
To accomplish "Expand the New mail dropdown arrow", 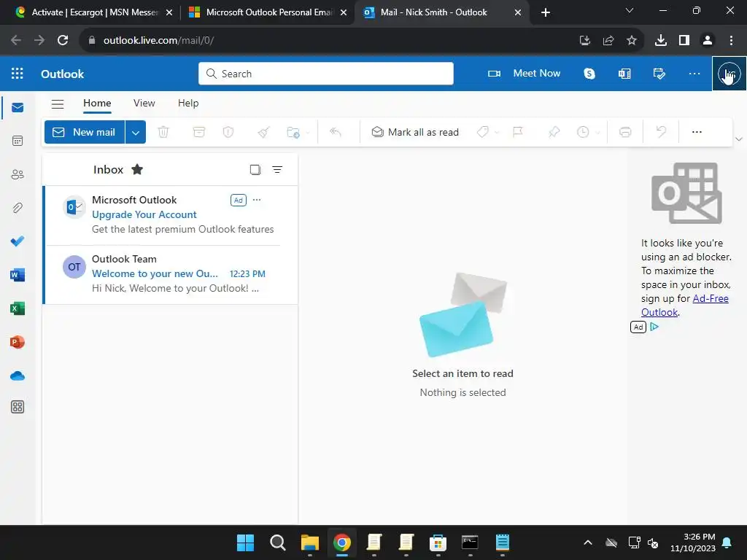I will click(x=135, y=133).
